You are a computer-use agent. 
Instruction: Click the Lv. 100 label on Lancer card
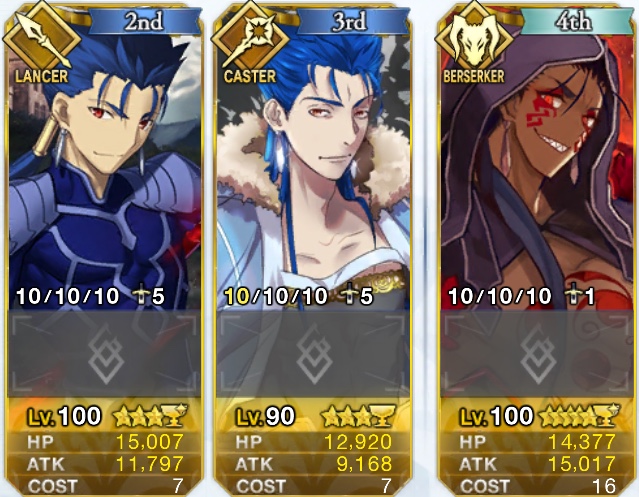[64, 416]
